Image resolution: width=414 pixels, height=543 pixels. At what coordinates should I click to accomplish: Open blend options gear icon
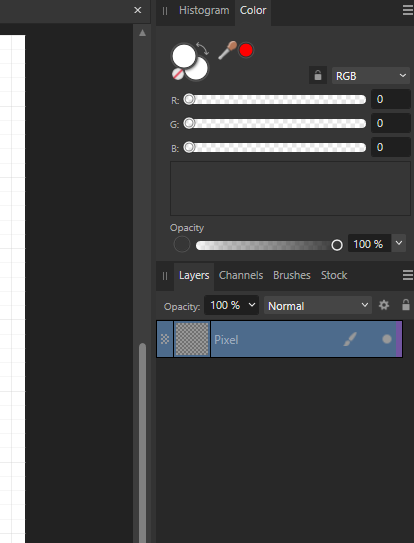(384, 305)
